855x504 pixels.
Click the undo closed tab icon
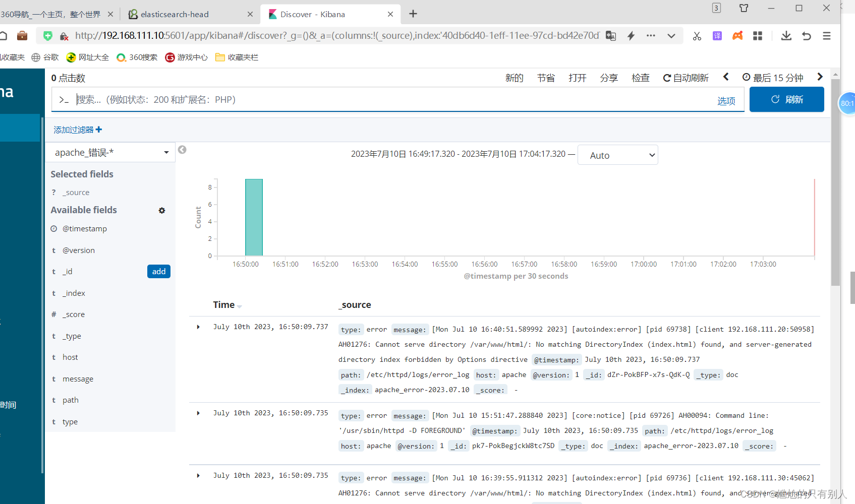[x=807, y=36]
